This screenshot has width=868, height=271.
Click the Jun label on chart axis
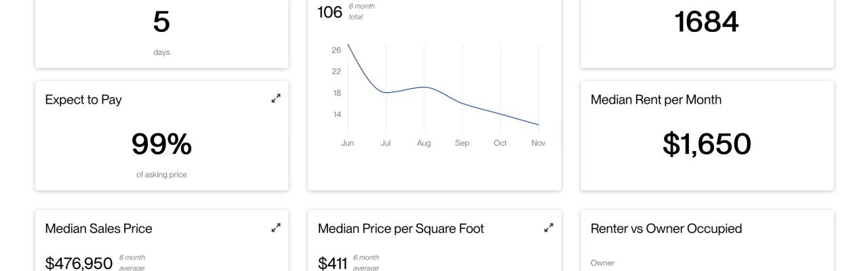point(347,143)
